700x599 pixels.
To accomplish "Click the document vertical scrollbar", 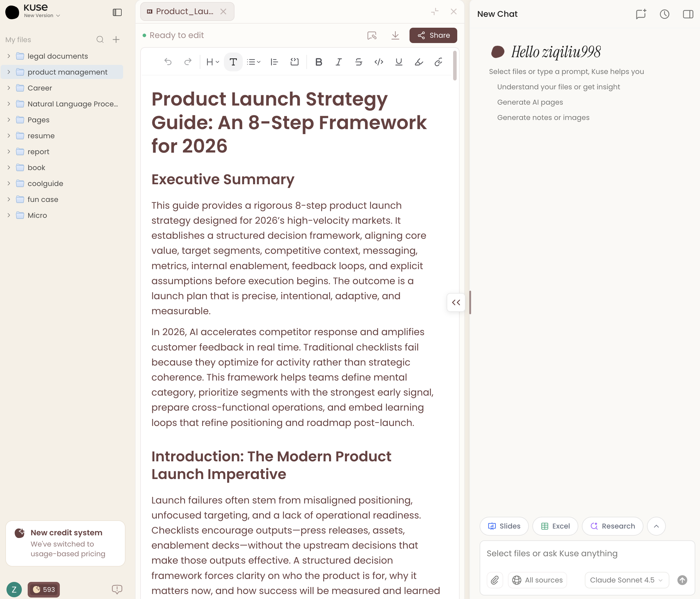I will pos(455,66).
